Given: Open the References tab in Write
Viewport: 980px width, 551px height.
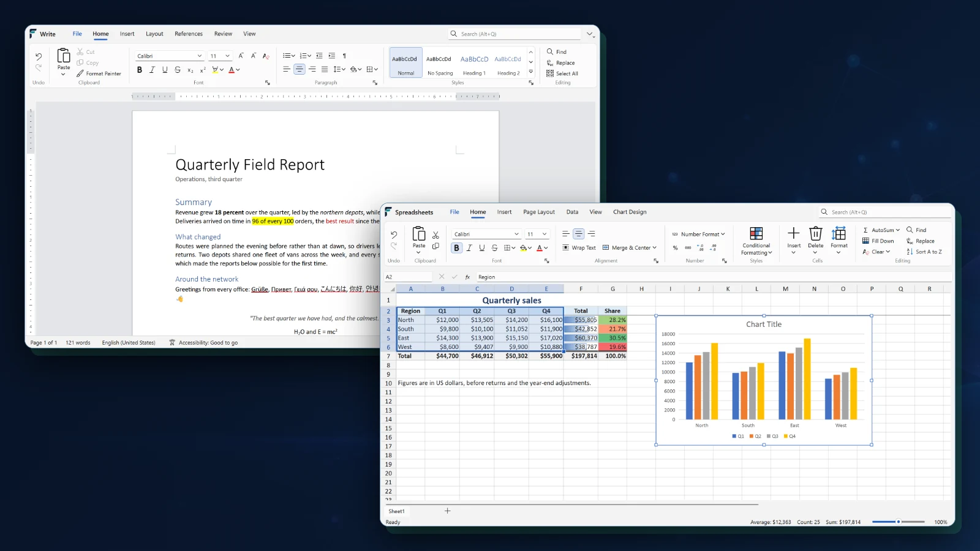Looking at the screenshot, I should tap(189, 34).
